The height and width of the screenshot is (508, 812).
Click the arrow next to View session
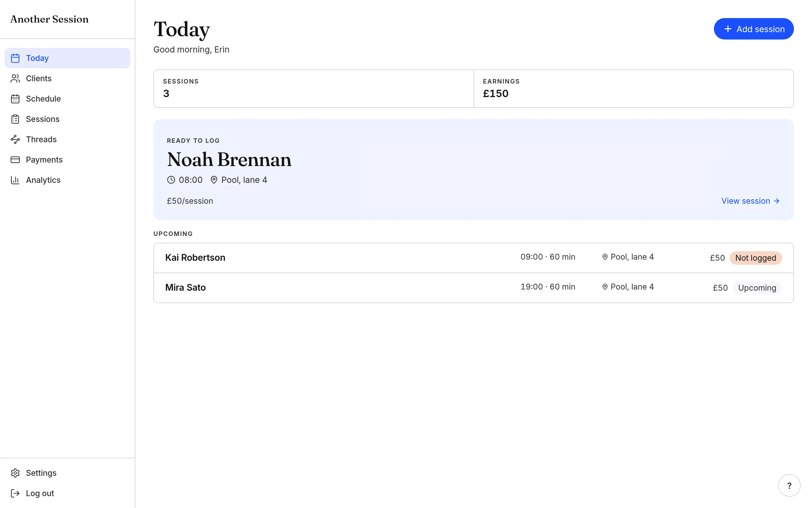tap(776, 201)
